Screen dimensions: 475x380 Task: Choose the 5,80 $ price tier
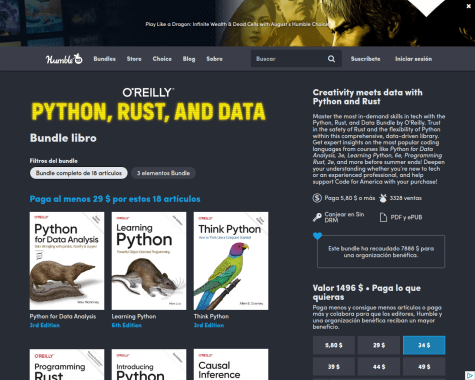(334, 345)
